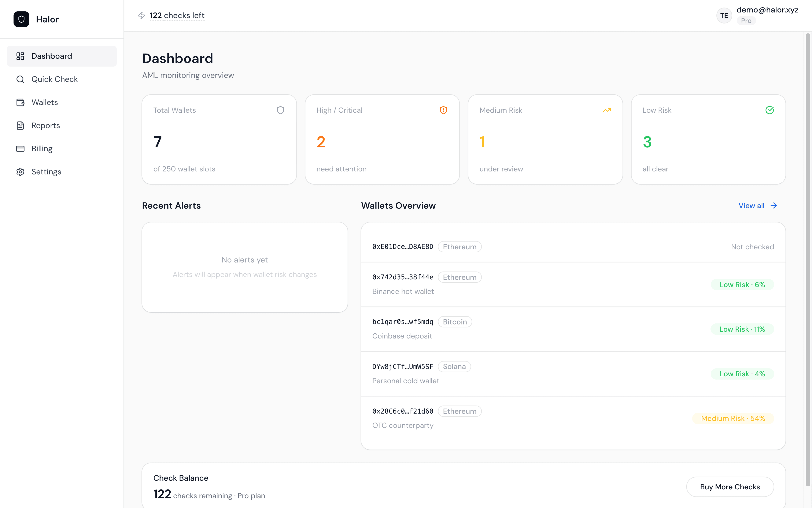This screenshot has height=508, width=812.
Task: Click the arrow icon next to View all
Action: [774, 206]
